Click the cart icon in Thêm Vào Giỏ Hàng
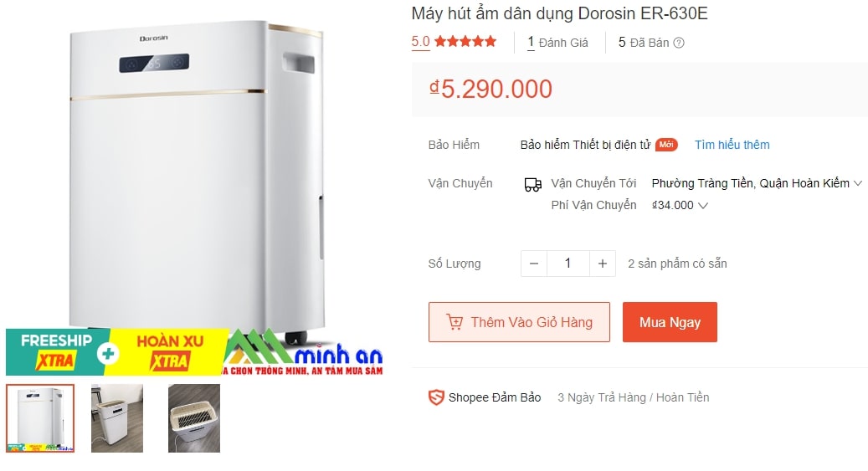This screenshot has width=868, height=471. [x=455, y=322]
